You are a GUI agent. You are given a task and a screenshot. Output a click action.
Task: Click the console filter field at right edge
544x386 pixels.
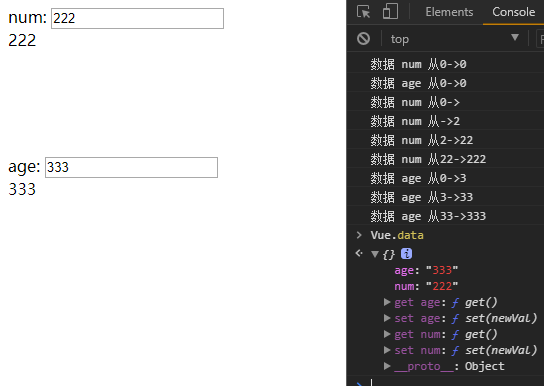[x=540, y=38]
